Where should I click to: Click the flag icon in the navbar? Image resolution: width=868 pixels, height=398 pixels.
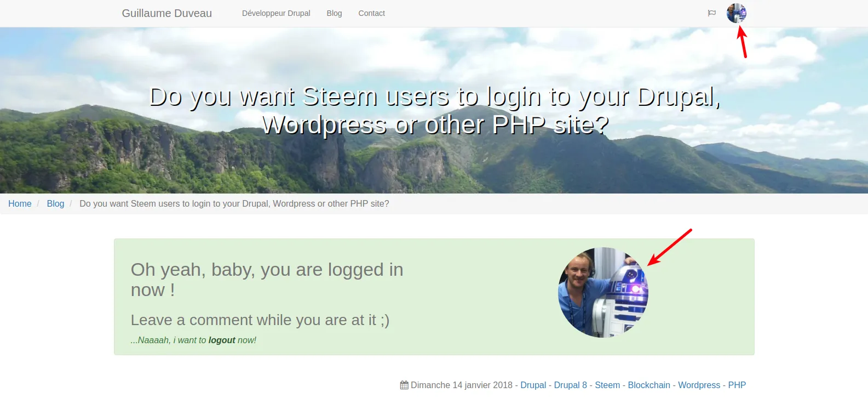coord(711,13)
